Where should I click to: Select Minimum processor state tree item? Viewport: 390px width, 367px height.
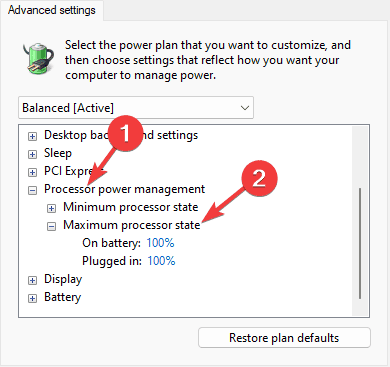(x=131, y=207)
